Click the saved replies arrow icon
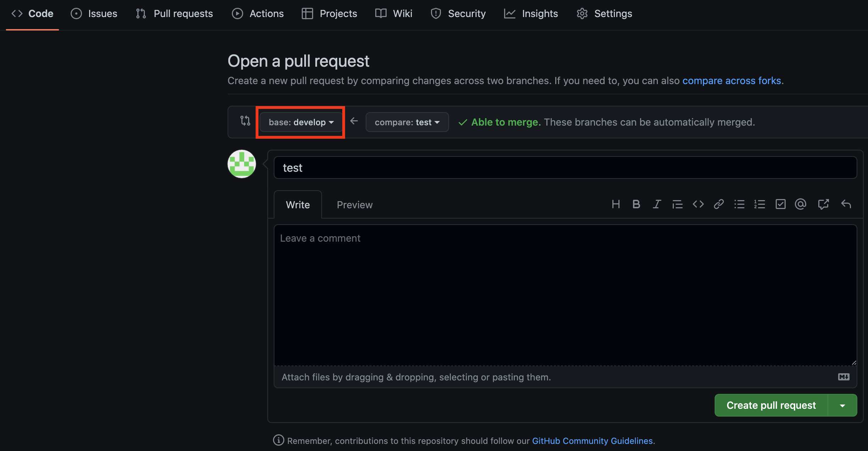The height and width of the screenshot is (451, 868). [846, 204]
